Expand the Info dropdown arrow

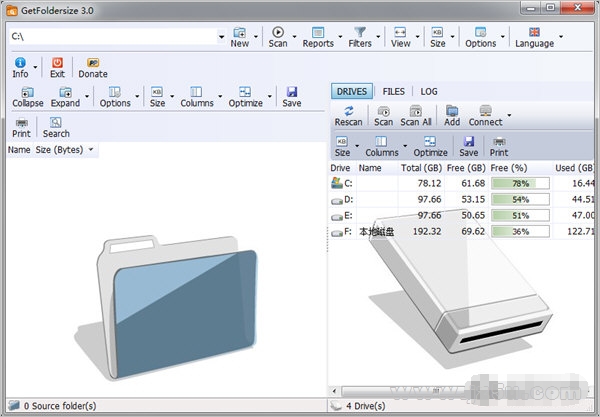coord(35,67)
